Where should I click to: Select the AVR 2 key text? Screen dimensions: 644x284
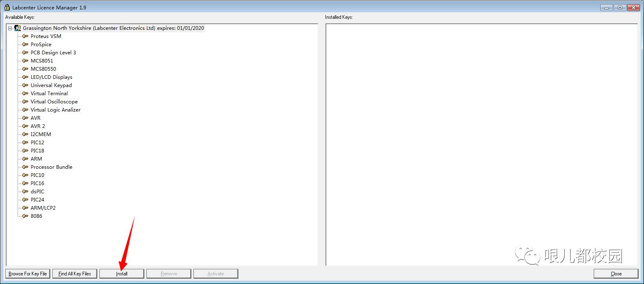click(38, 126)
